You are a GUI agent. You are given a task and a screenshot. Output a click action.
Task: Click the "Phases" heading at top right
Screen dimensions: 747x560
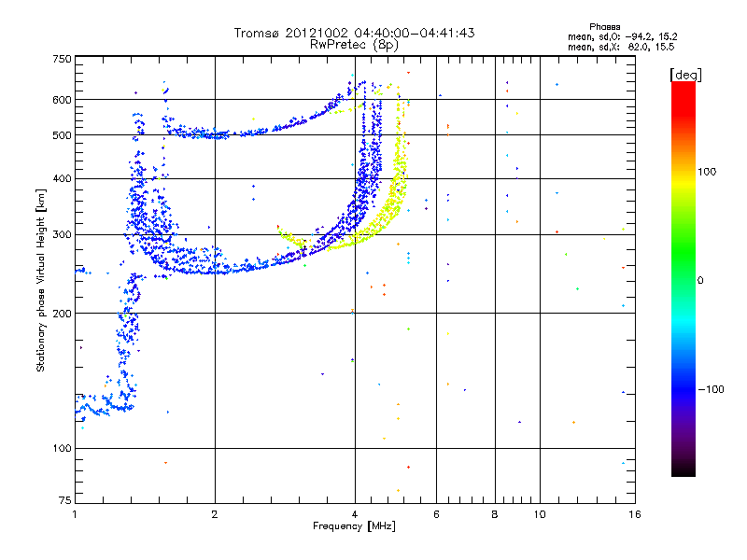click(x=604, y=27)
